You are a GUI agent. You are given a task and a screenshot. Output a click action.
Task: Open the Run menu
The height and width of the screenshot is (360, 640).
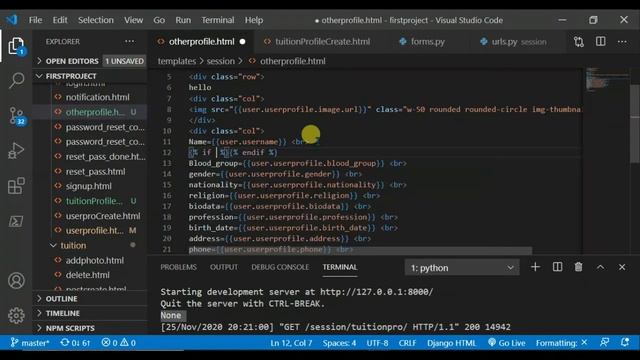pyautogui.click(x=183, y=20)
